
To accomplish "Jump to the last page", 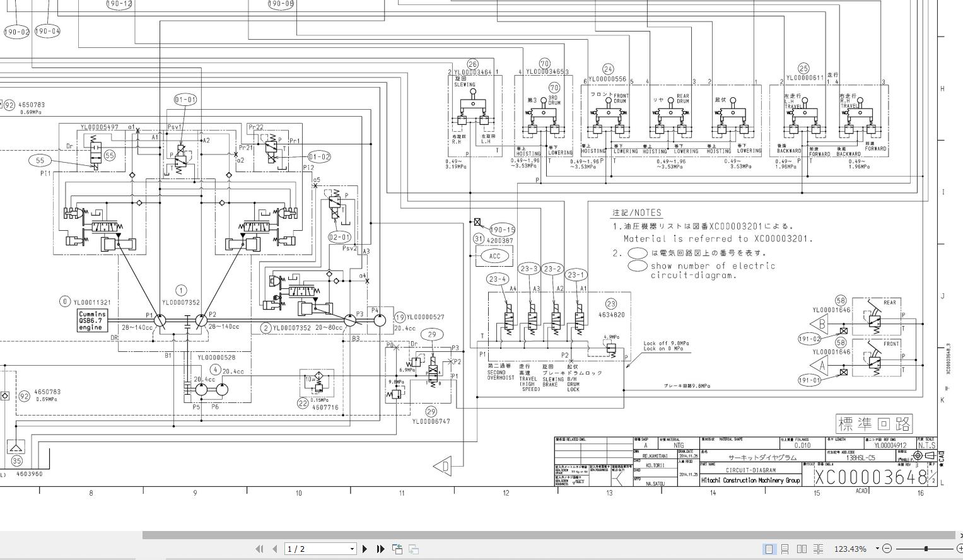I will (x=380, y=549).
